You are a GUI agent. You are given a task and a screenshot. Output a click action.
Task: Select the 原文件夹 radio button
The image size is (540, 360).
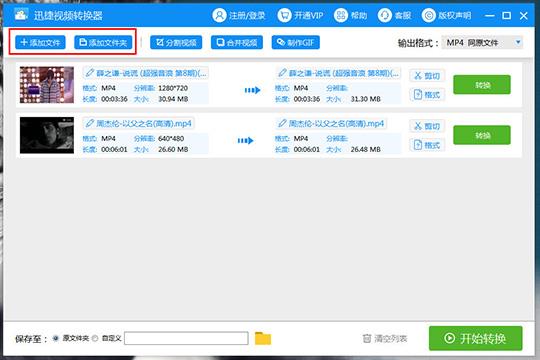[55, 338]
